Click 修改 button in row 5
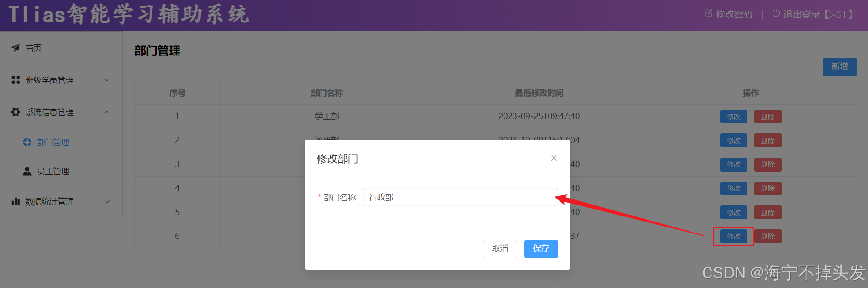The image size is (868, 288). coord(734,212)
